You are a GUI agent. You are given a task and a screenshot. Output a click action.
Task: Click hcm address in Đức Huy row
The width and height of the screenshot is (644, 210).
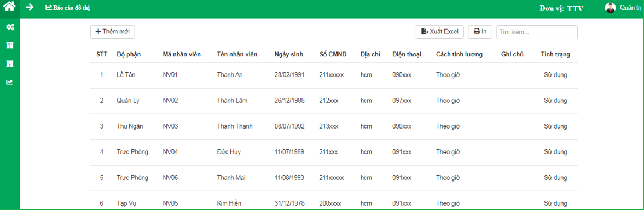[366, 152]
